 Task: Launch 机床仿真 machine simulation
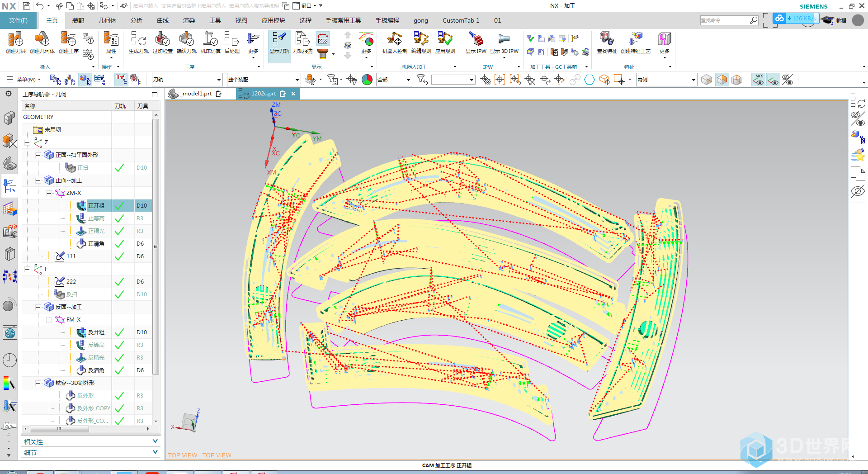tap(210, 43)
